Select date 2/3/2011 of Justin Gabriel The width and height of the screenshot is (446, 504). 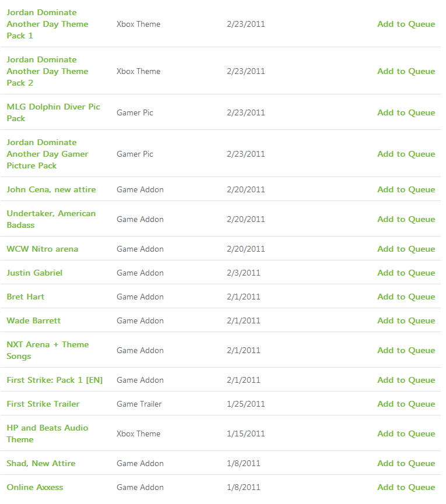pos(244,273)
